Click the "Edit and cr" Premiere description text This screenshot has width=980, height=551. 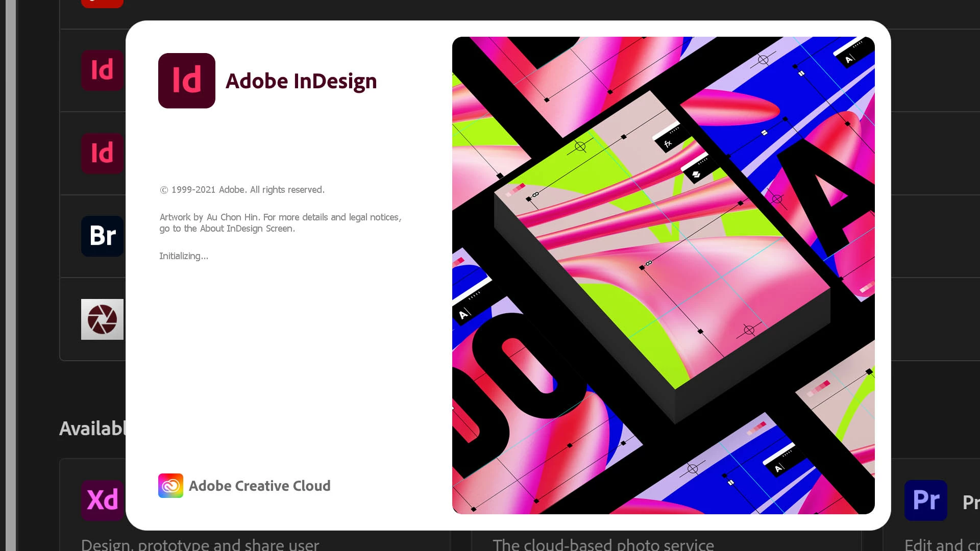click(942, 544)
